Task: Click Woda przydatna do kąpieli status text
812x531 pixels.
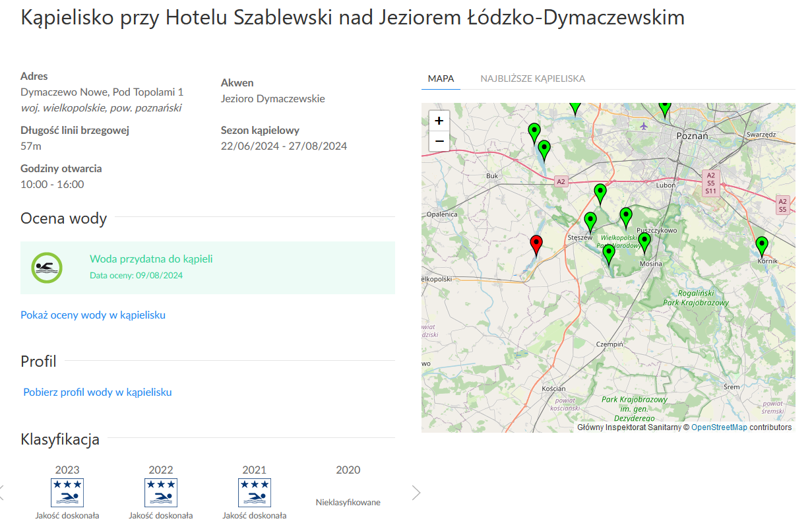Action: (151, 259)
